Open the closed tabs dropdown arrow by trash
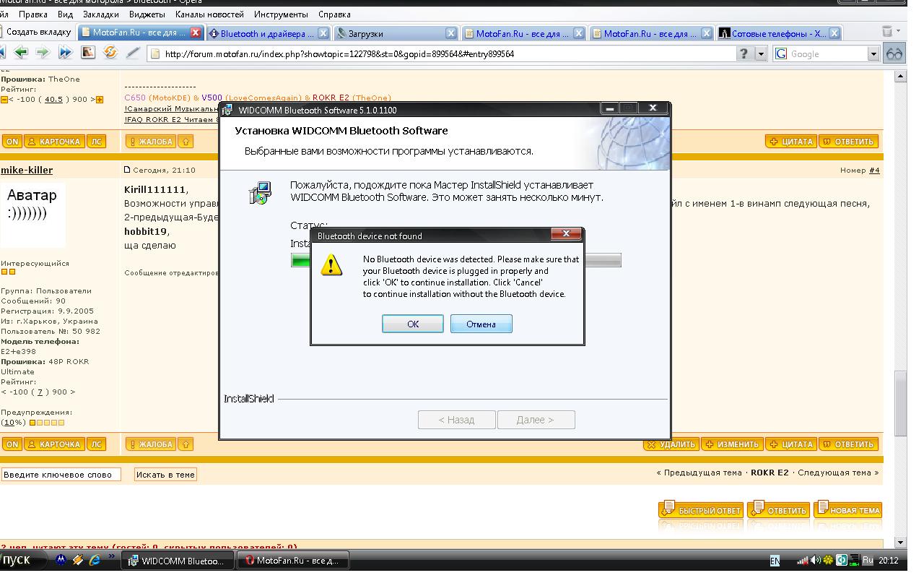Image resolution: width=924 pixels, height=578 pixels. coord(899,31)
